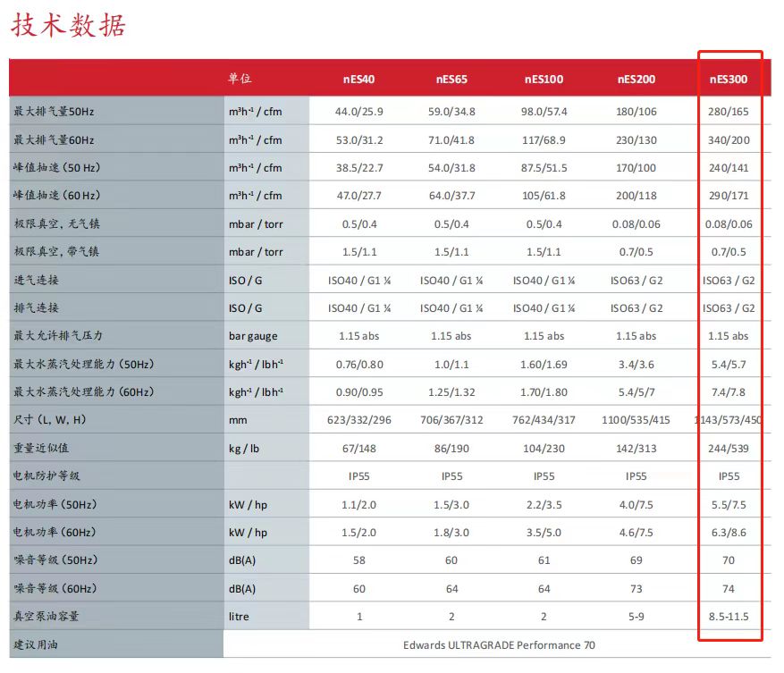Click the 单位 header cell
The image size is (784, 673).
pyautogui.click(x=240, y=79)
